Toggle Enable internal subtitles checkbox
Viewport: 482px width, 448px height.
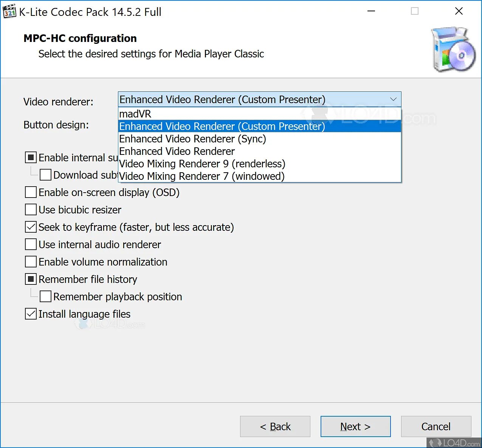pyautogui.click(x=31, y=158)
